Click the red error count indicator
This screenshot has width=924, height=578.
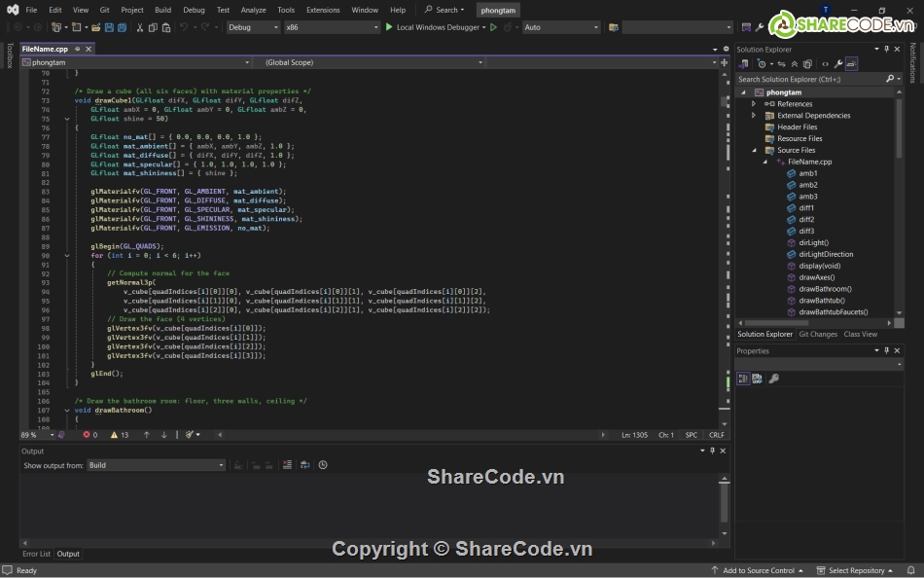[90, 435]
